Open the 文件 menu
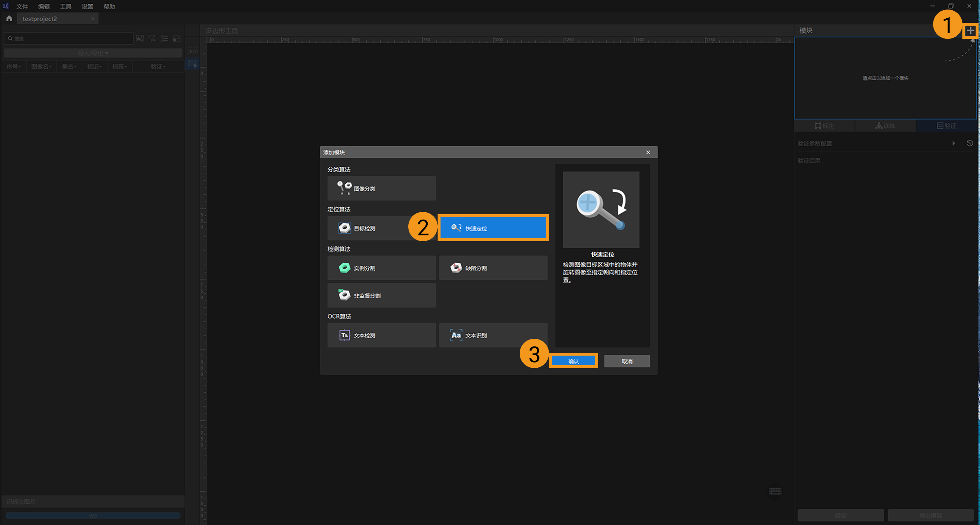Viewport: 980px width, 525px height. point(22,7)
